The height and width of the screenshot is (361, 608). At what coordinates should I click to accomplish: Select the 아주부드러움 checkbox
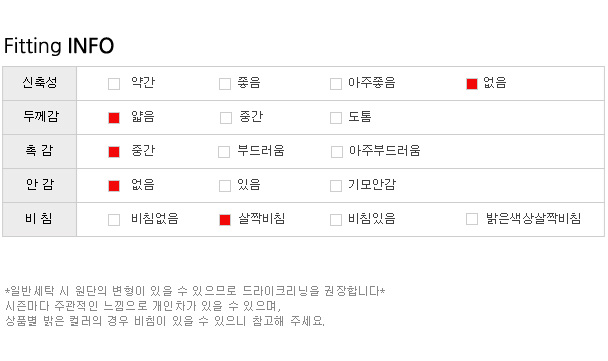(337, 152)
